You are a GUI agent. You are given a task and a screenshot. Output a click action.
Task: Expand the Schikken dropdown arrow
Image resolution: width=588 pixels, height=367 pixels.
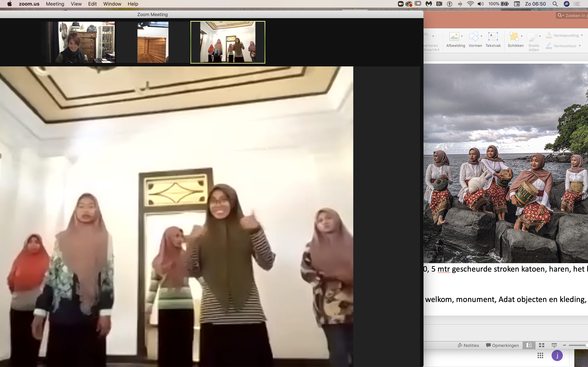(522, 36)
